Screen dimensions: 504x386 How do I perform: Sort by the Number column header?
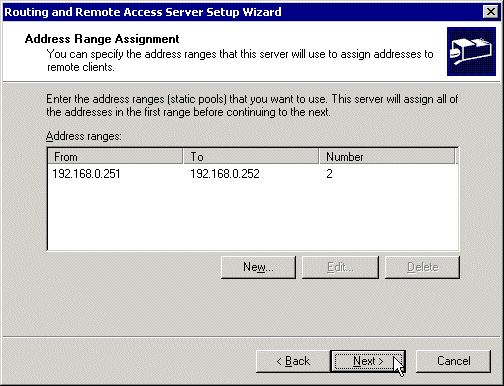pyautogui.click(x=387, y=156)
